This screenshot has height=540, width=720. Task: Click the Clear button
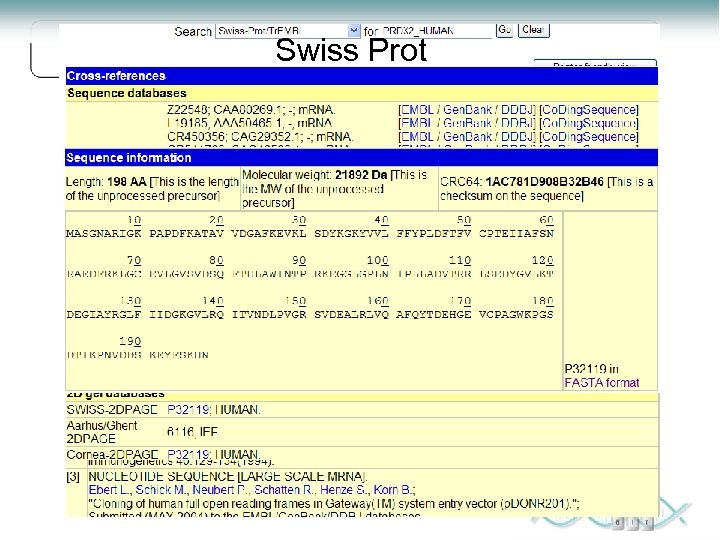click(x=534, y=30)
